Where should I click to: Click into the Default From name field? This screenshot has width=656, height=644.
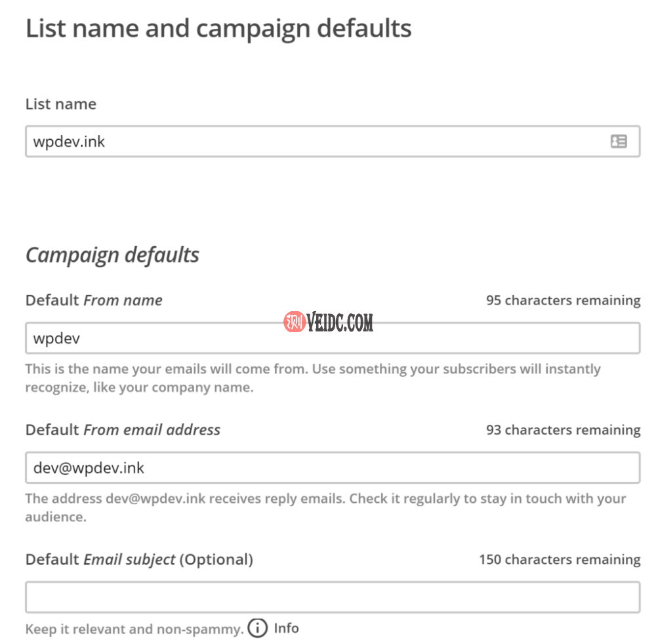pos(332,338)
